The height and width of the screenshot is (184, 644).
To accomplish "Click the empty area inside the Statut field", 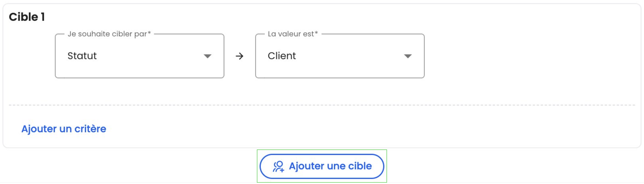I will point(150,56).
